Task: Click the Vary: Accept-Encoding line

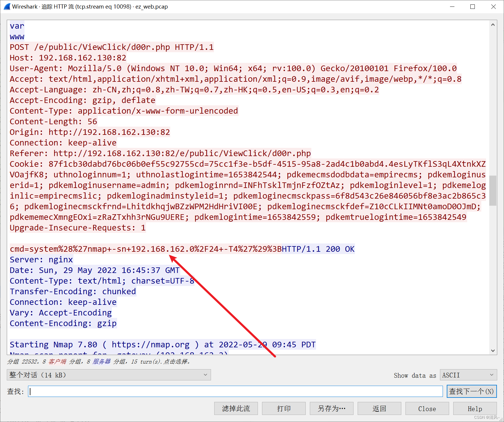Action: click(61, 313)
